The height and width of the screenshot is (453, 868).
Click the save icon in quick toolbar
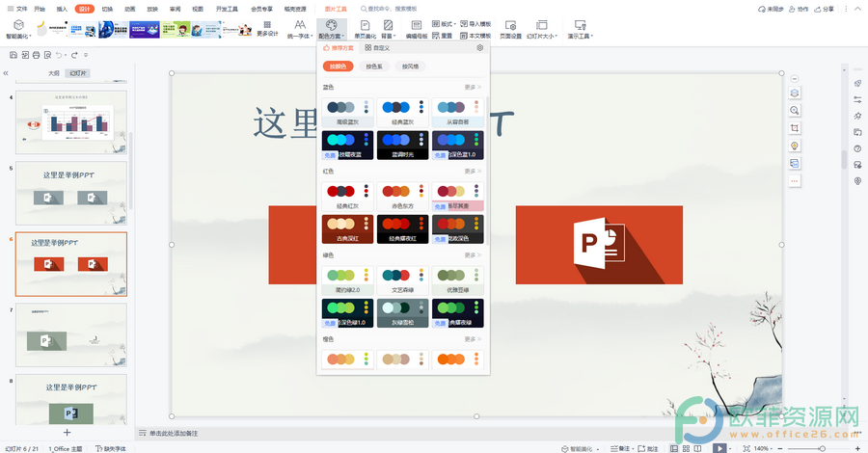pos(14,55)
